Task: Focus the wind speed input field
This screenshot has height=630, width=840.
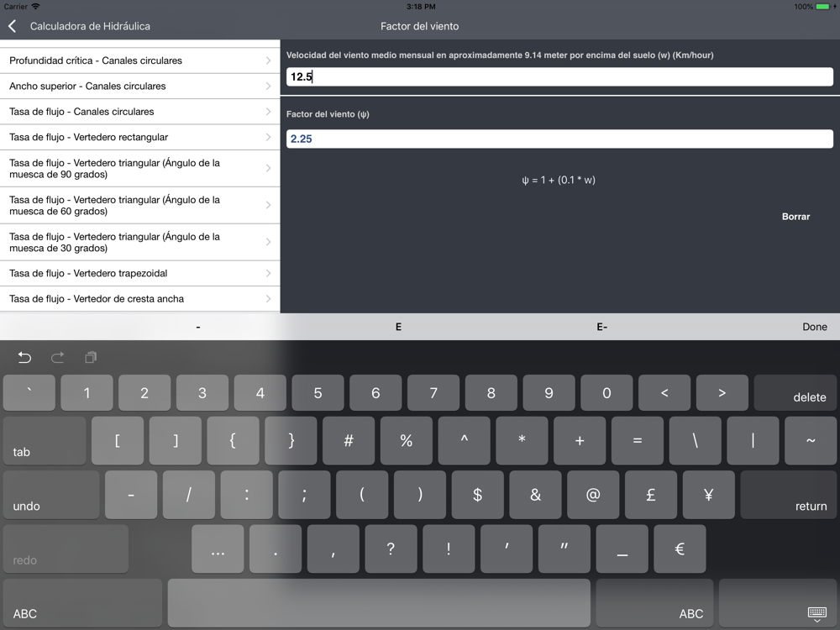Action: point(559,76)
